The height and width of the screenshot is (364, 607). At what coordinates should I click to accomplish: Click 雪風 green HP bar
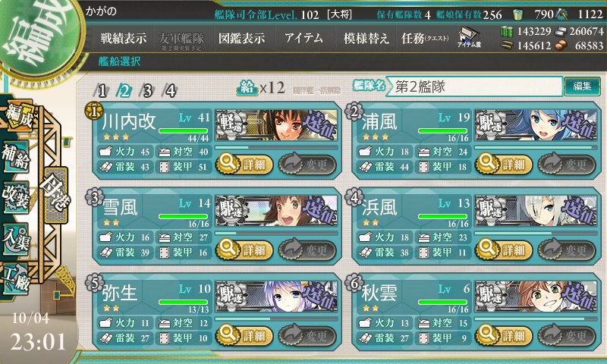point(183,217)
